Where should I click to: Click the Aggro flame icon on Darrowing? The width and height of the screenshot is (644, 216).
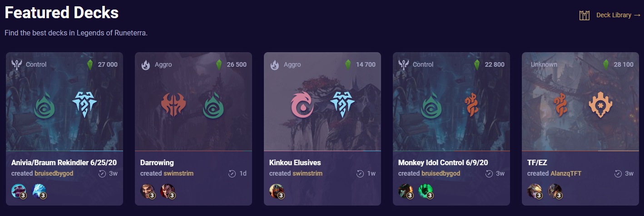point(146,65)
